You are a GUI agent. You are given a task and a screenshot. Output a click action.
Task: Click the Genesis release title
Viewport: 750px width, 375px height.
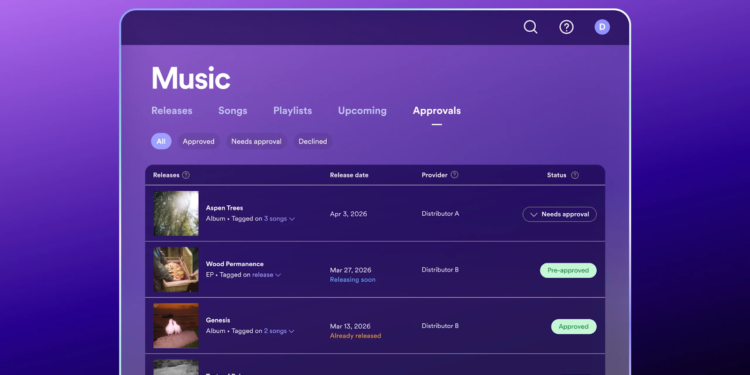pyautogui.click(x=218, y=320)
